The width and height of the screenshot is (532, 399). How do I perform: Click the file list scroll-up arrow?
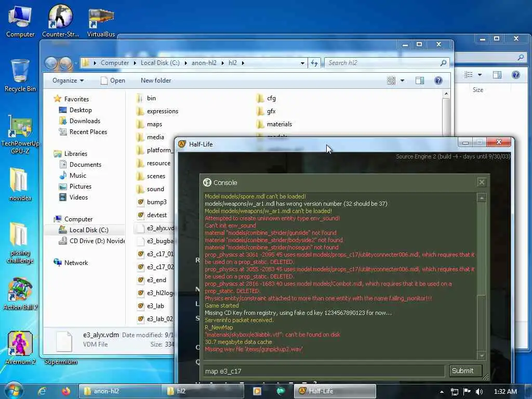[x=446, y=94]
